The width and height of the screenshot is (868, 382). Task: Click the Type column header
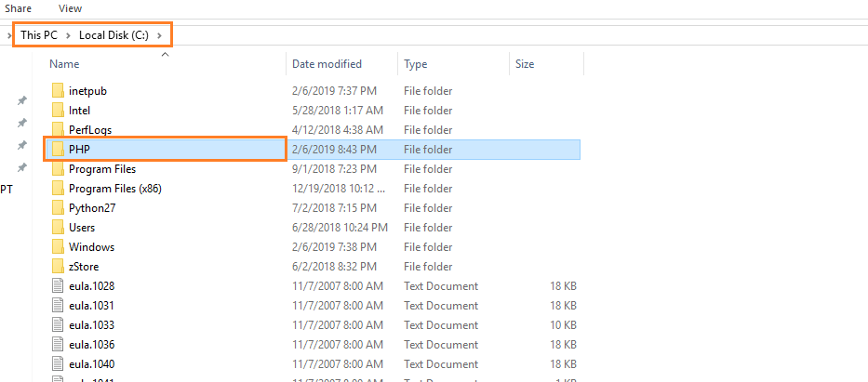click(x=415, y=64)
